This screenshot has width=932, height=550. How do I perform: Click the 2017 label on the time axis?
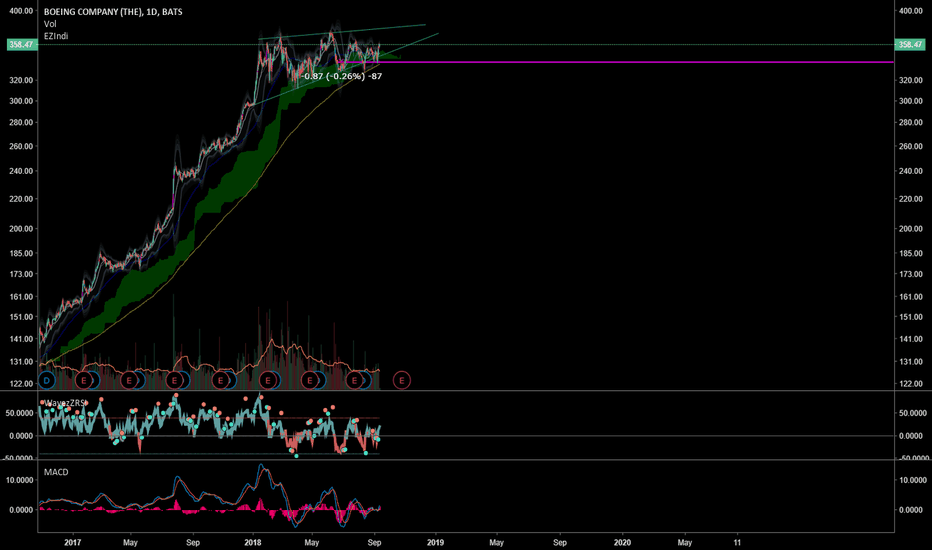click(73, 542)
